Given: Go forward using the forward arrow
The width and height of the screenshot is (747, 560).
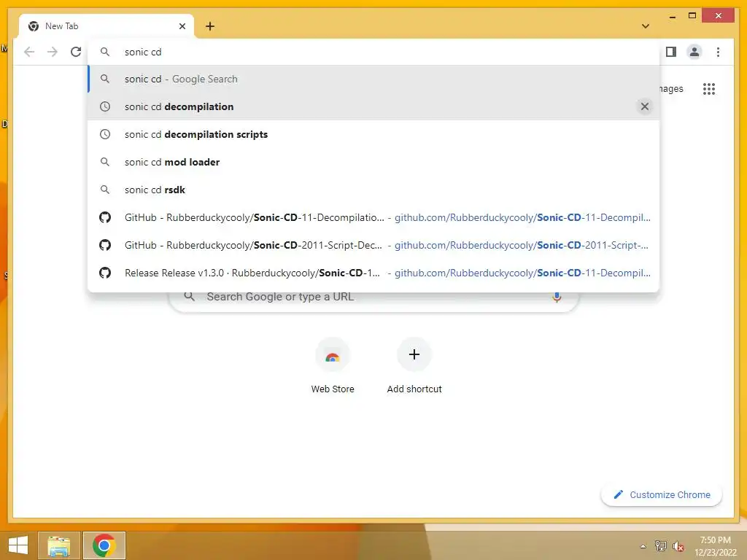Looking at the screenshot, I should click(x=53, y=52).
